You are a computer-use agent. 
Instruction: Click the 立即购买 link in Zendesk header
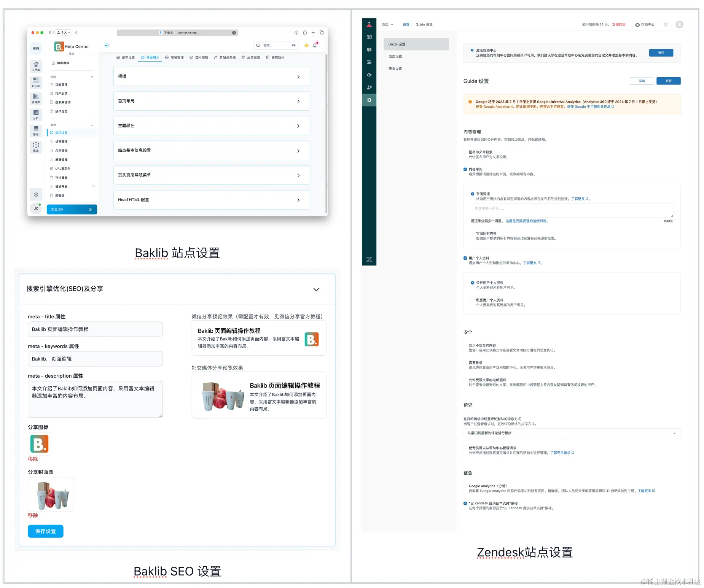619,24
